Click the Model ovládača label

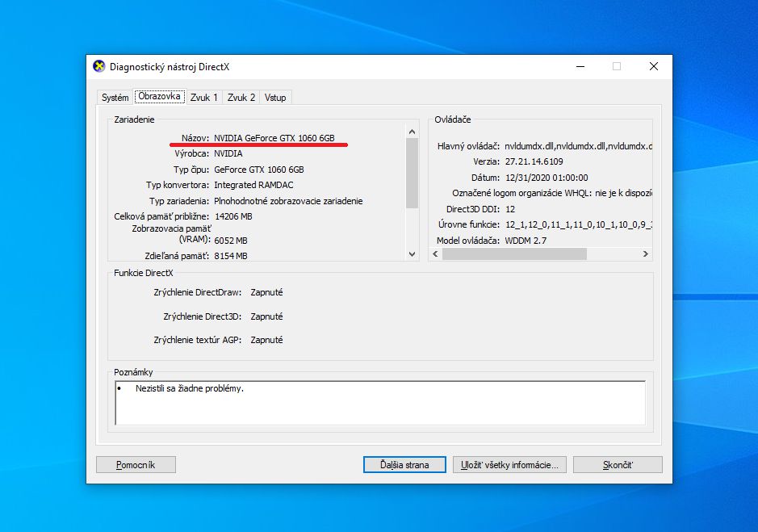[x=468, y=241]
